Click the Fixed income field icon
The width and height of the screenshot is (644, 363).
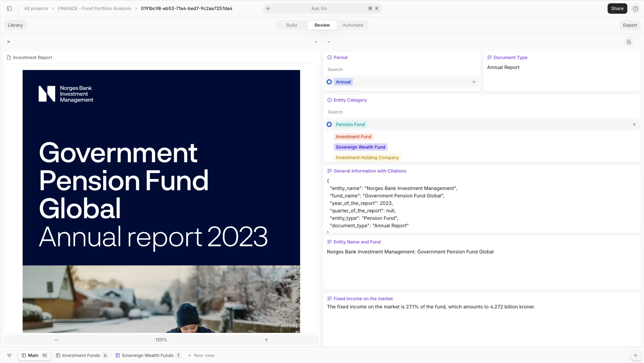[329, 299]
